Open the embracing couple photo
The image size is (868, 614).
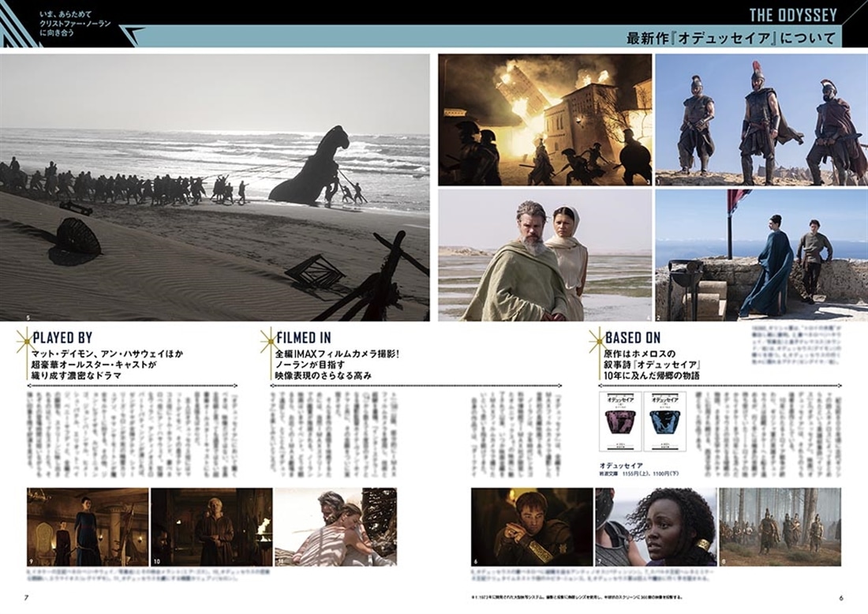(x=335, y=527)
